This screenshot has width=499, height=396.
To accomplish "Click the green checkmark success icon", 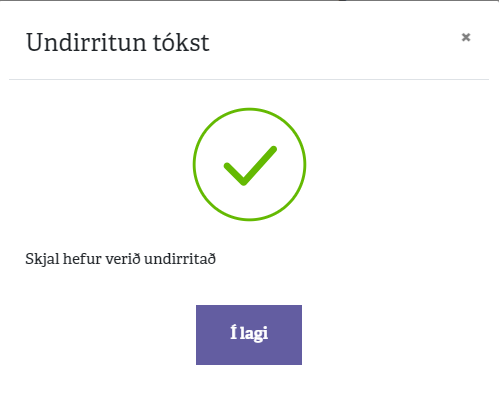I will coord(249,164).
